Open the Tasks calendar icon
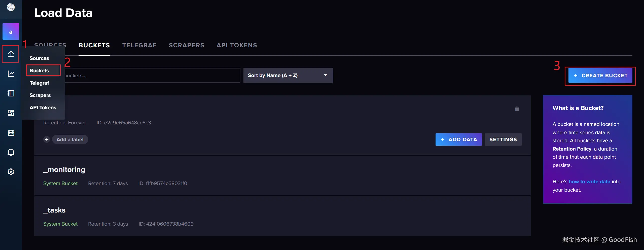This screenshot has height=250, width=644. (11, 133)
